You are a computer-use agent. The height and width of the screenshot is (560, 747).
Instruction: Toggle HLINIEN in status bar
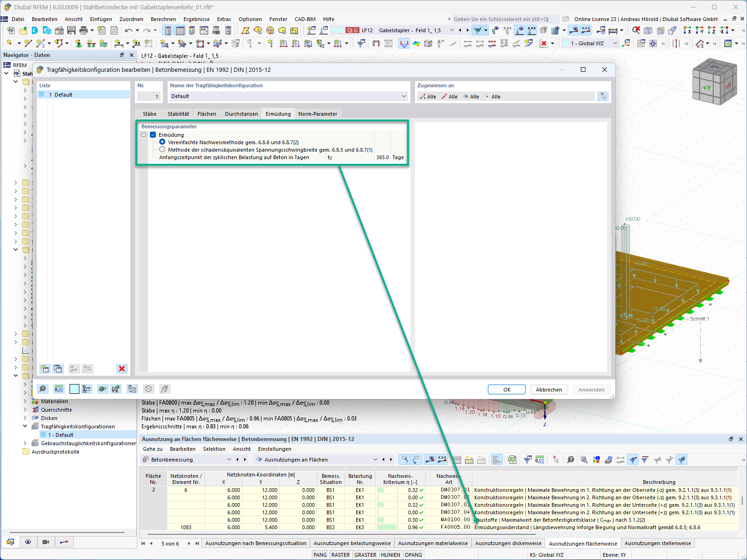click(390, 555)
